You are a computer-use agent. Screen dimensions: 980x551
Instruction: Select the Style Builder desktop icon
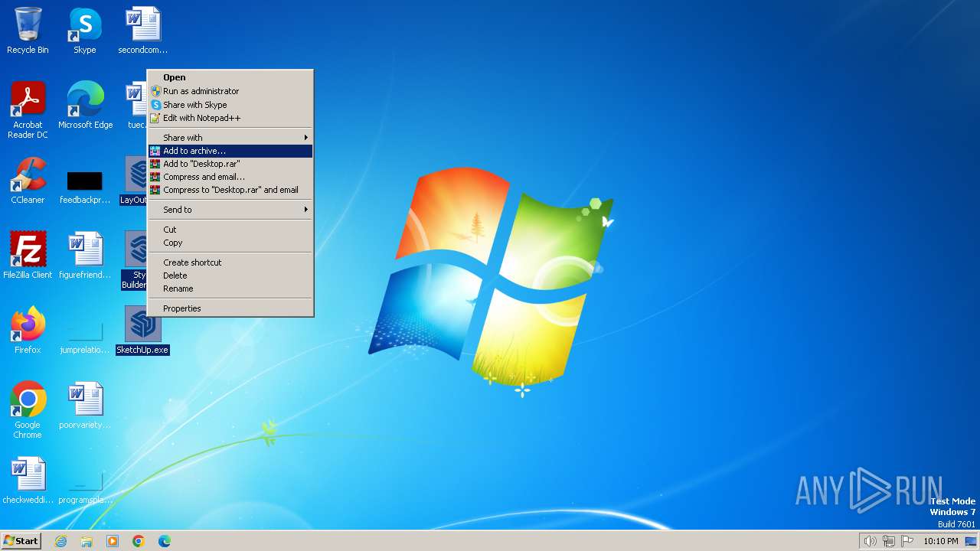(135, 260)
